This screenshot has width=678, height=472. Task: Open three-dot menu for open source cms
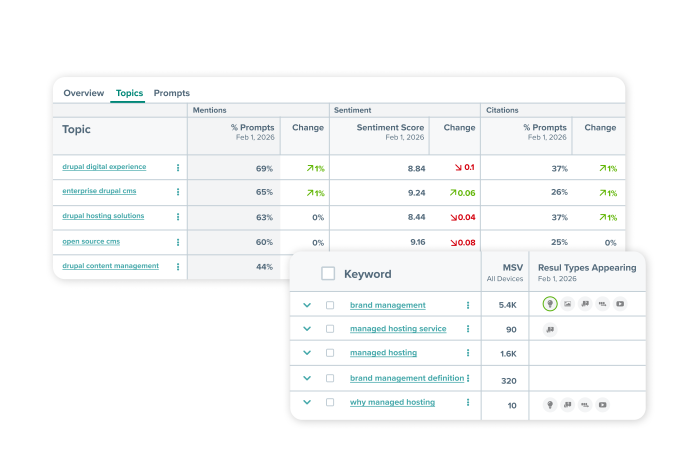click(x=178, y=242)
